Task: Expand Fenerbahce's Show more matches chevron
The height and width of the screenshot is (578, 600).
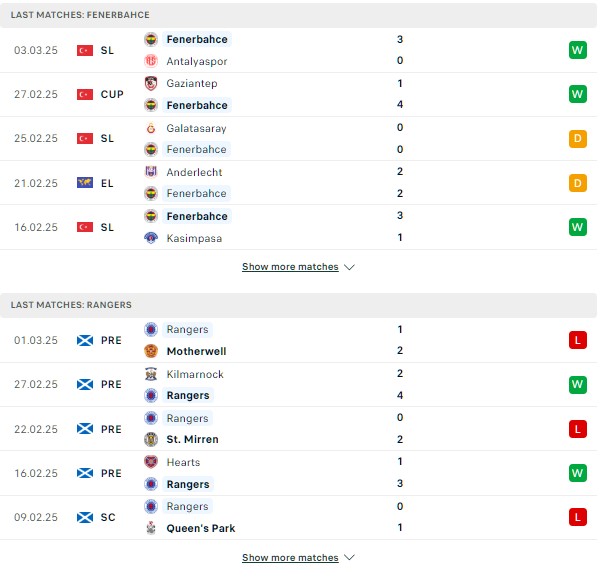Action: 349,267
